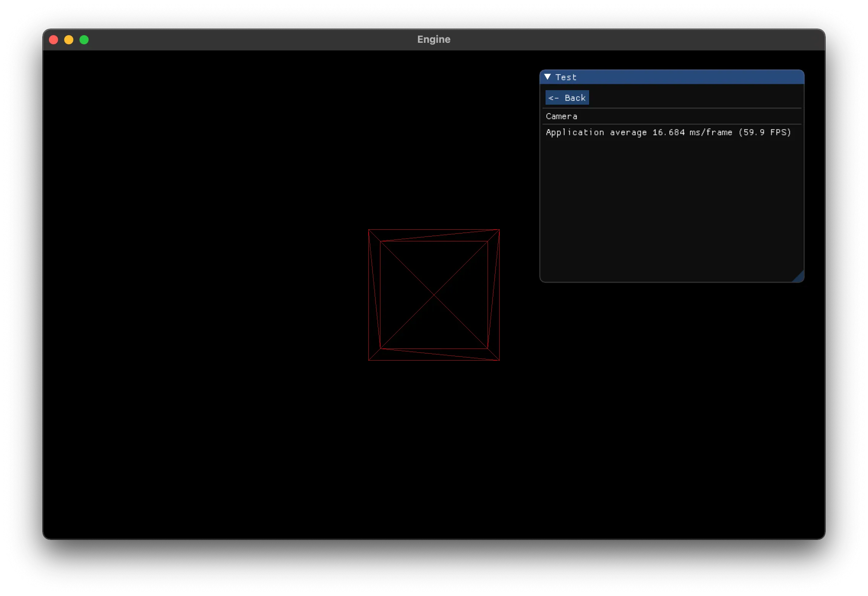Click the bottom-left outer corner of red cube
This screenshot has width=868, height=596.
tap(369, 360)
